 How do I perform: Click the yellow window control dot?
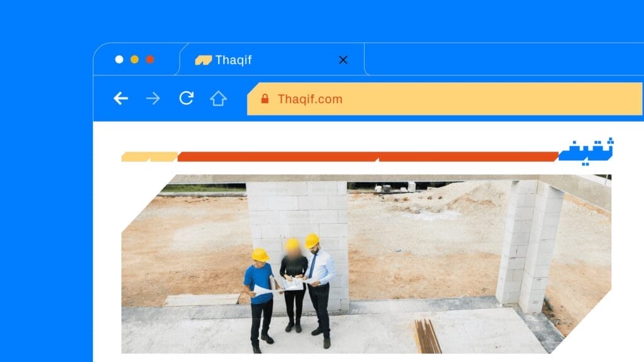[x=135, y=60]
